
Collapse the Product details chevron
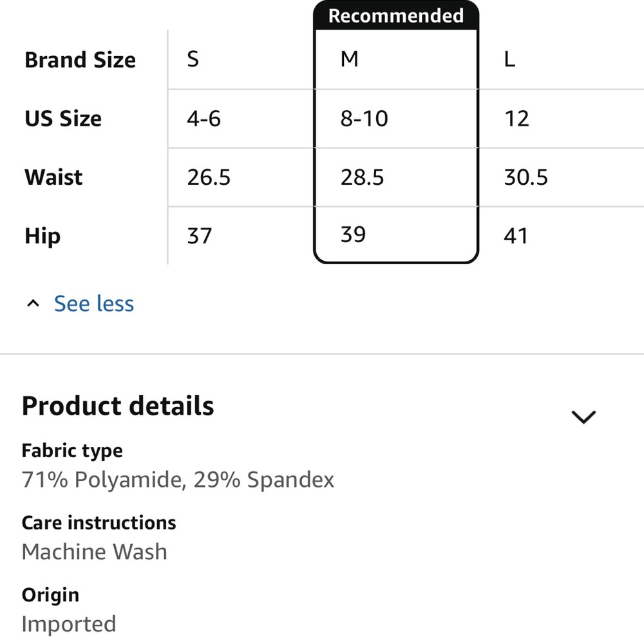tap(583, 417)
